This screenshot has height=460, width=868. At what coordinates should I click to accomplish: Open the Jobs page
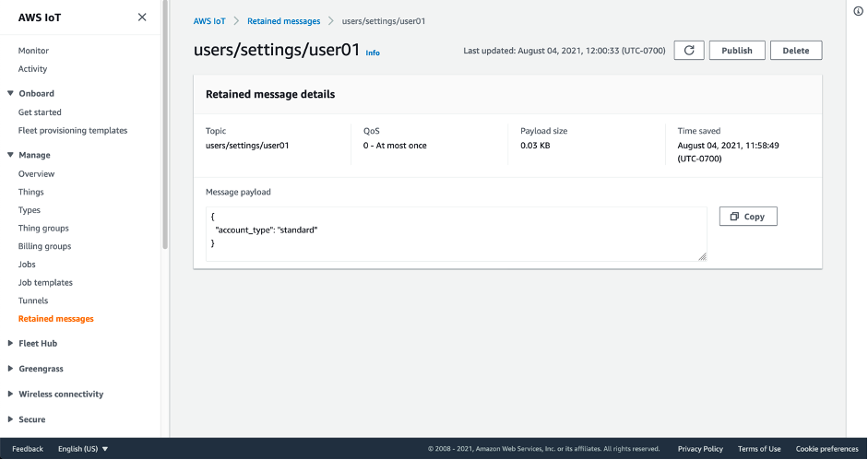27,265
